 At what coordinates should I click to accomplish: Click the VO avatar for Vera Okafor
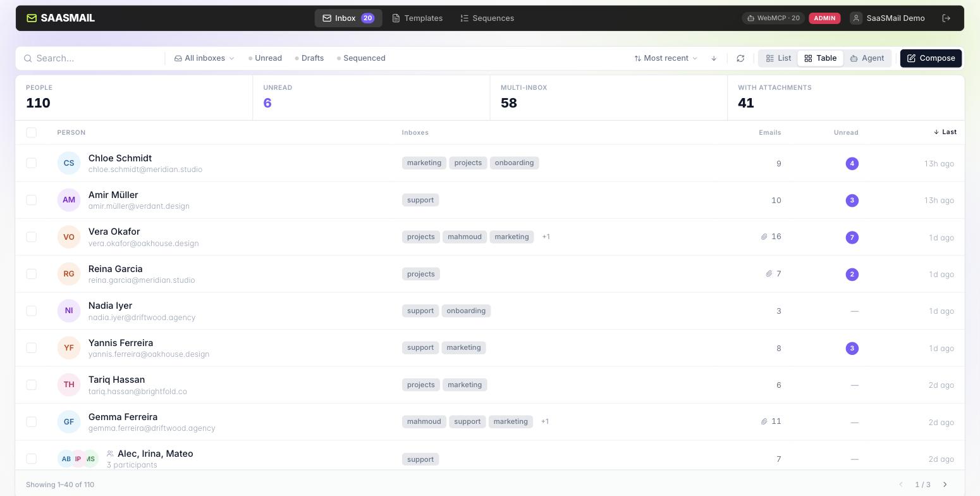[x=69, y=237]
